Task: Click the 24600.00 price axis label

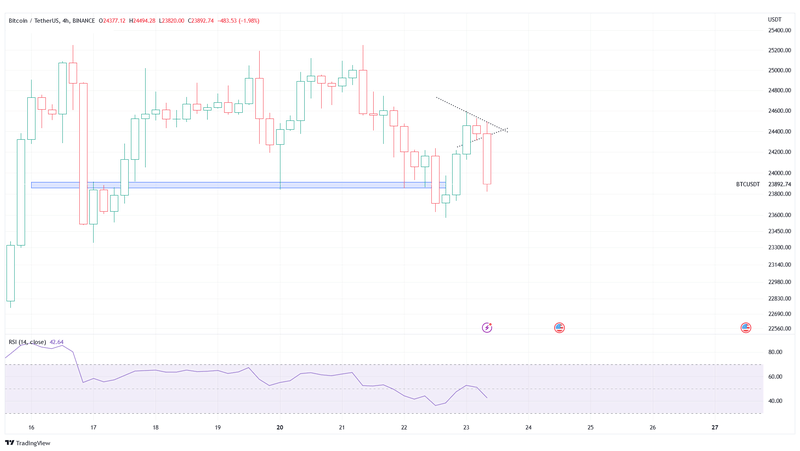Action: (x=780, y=111)
